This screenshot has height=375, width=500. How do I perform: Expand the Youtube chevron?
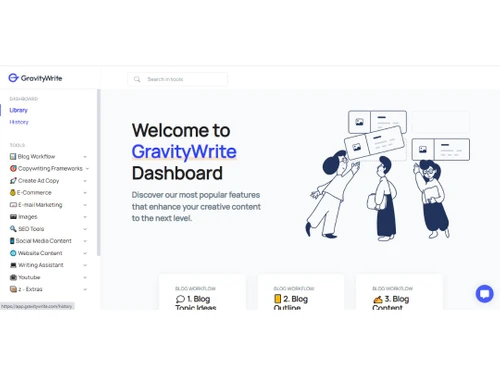click(85, 277)
